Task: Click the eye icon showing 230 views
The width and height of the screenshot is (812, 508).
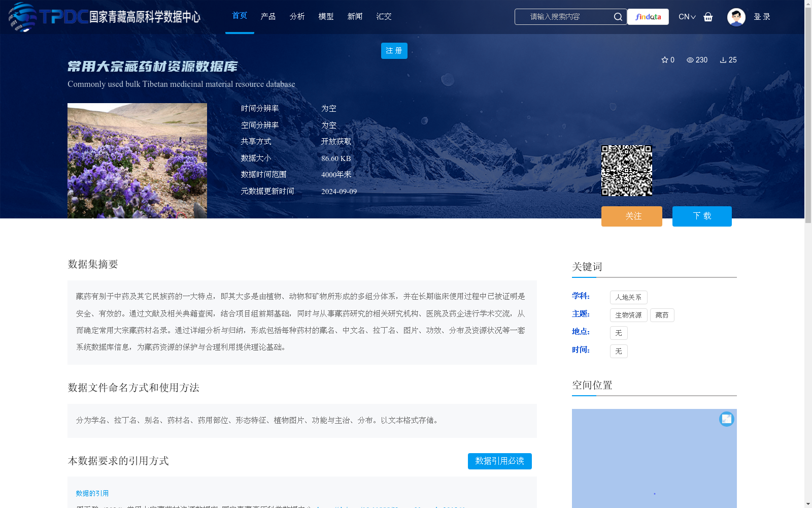Action: [690, 60]
